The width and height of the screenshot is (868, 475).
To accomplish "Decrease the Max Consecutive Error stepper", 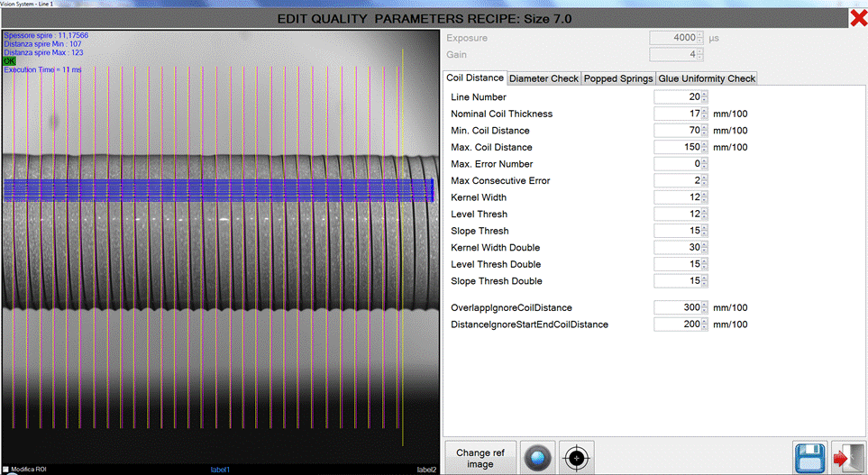I will click(704, 184).
